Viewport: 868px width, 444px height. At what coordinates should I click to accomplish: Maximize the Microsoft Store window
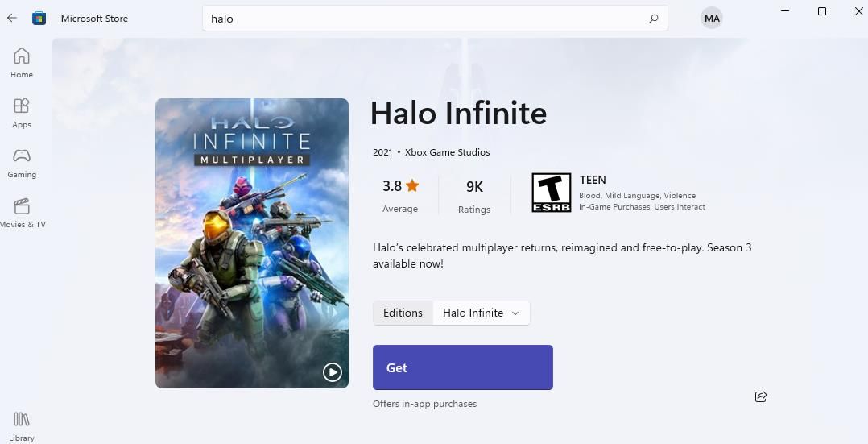822,11
